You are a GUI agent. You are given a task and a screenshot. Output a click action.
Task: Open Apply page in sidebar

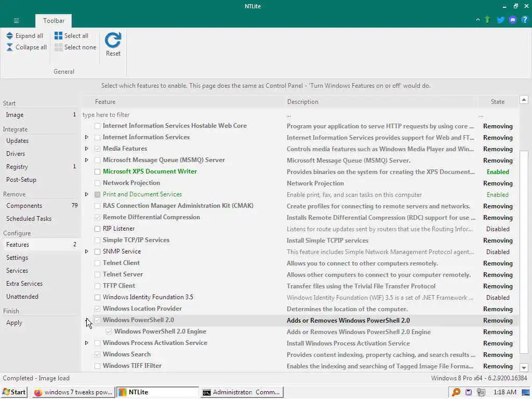coord(41,323)
